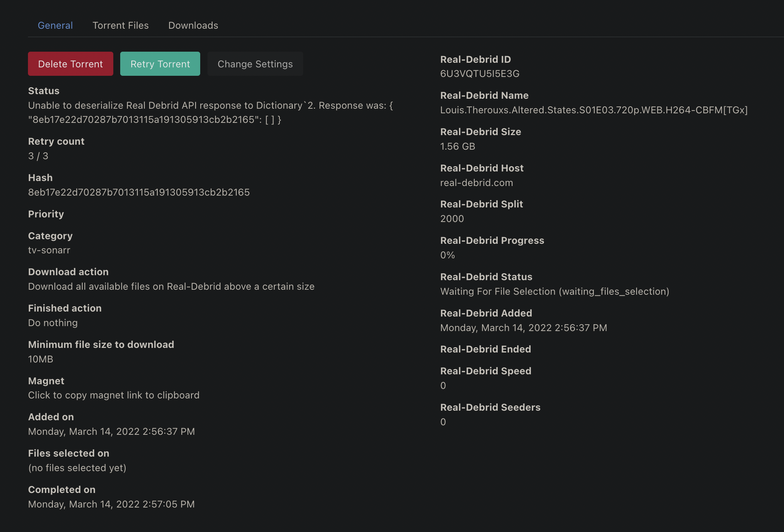Viewport: 784px width, 532px height.
Task: Click the Delete Torrent button
Action: tap(70, 64)
